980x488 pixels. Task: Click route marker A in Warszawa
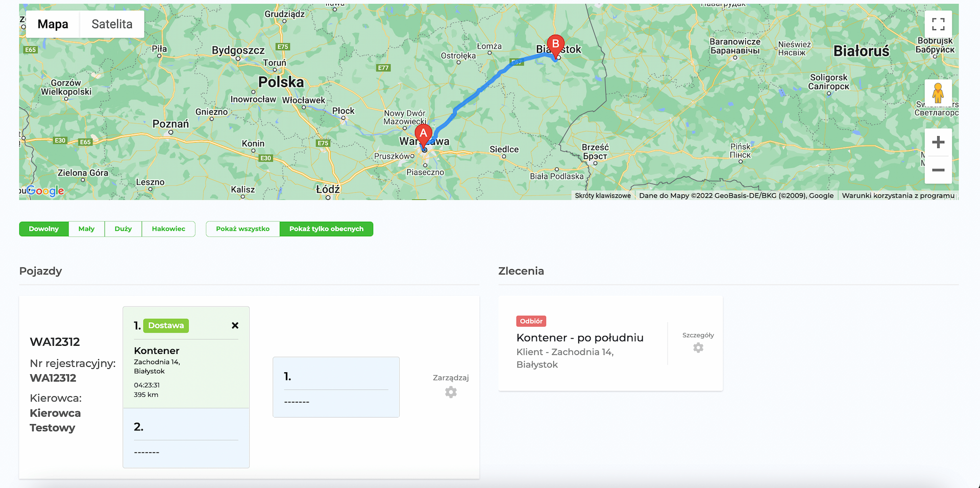423,135
